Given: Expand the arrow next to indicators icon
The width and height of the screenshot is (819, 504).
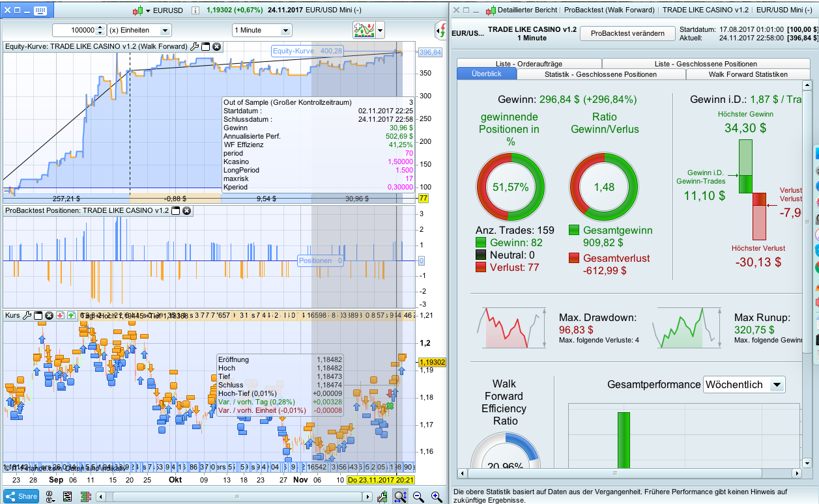Looking at the screenshot, I should [x=380, y=30].
